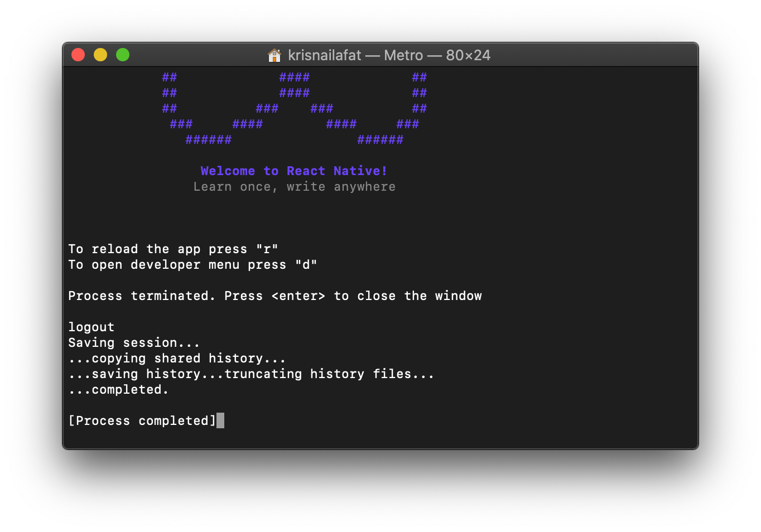Click the '...saving history...truncating history files...' line
The image size is (761, 532).
click(251, 374)
